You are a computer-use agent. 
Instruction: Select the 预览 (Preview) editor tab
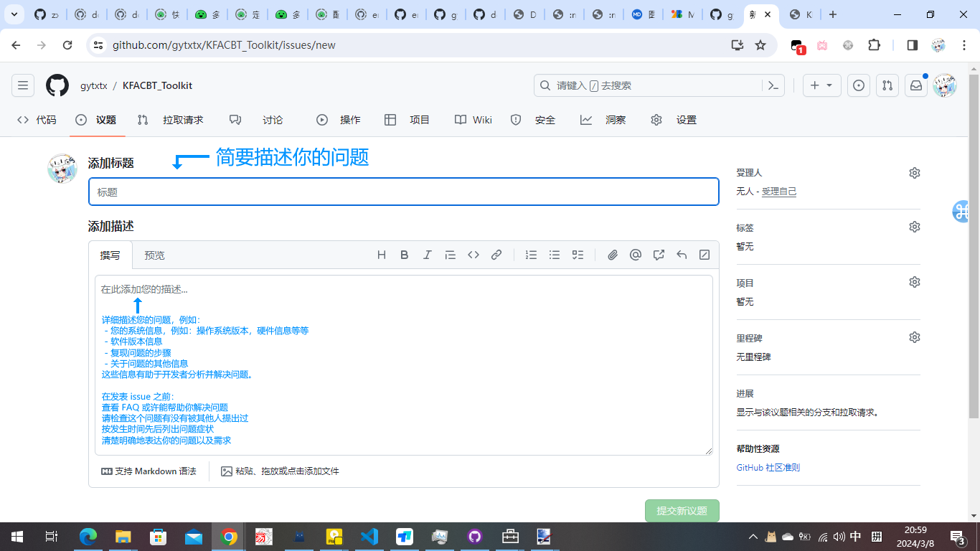(154, 255)
